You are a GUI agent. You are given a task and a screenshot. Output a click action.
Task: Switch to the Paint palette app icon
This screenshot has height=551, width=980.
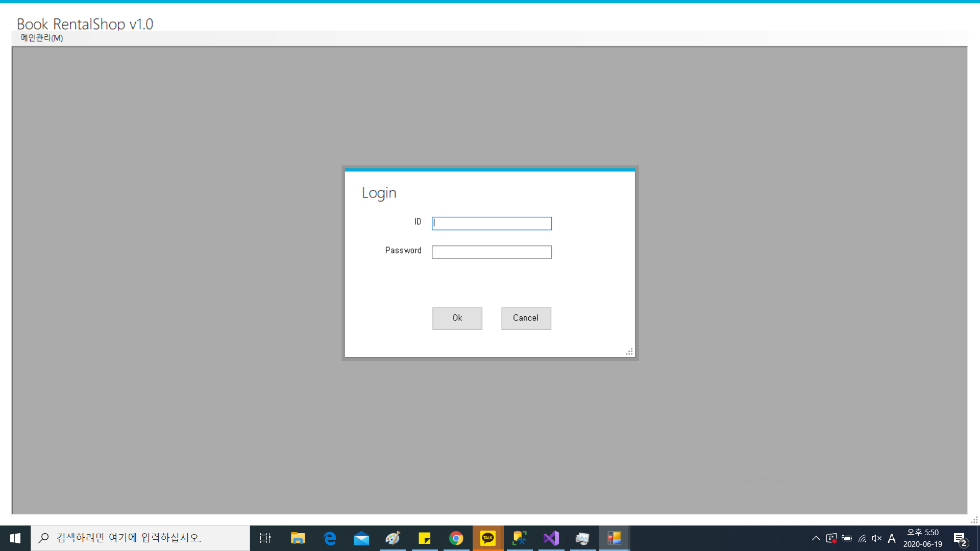[393, 538]
